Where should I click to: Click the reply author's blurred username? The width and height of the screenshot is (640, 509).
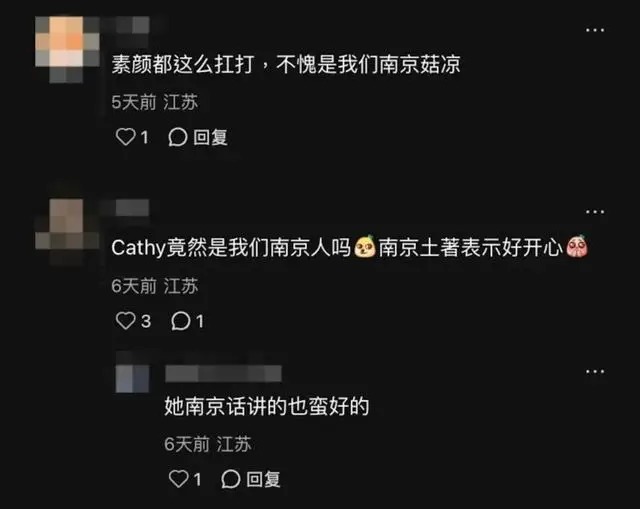tap(223, 373)
